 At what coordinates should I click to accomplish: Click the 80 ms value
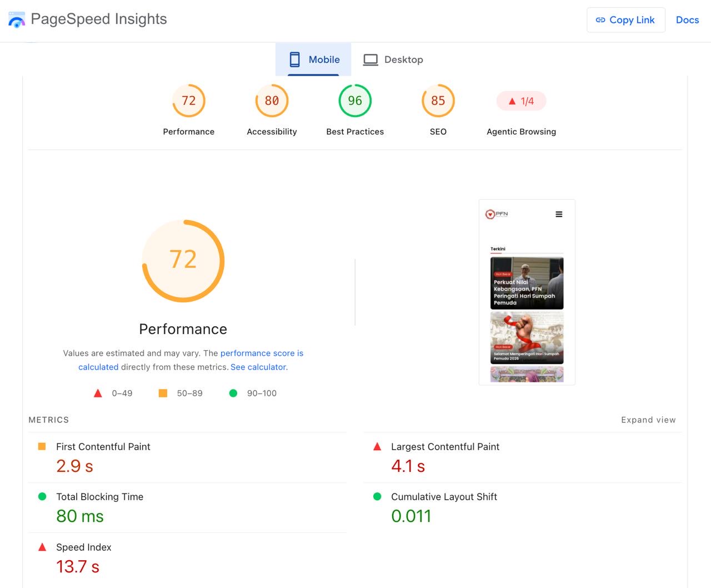pos(80,516)
